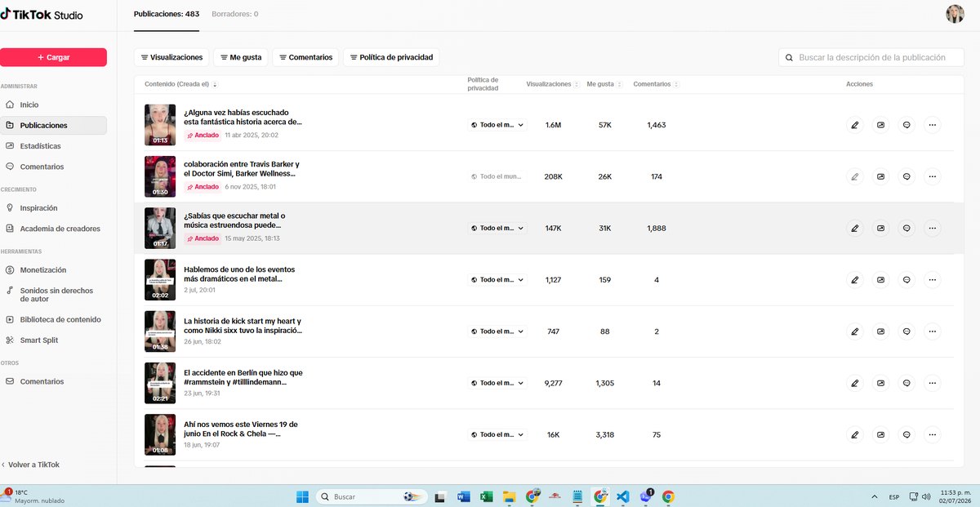Open more options for Travis Barker post
This screenshot has width=980, height=507.
pyautogui.click(x=933, y=176)
